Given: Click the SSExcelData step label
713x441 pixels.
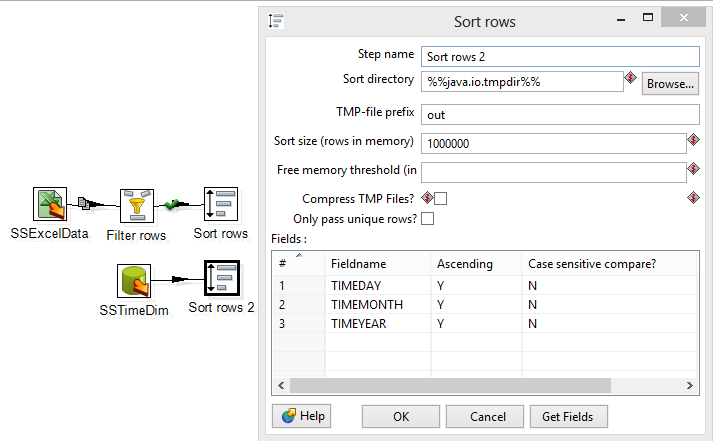Looking at the screenshot, I should tap(50, 234).
